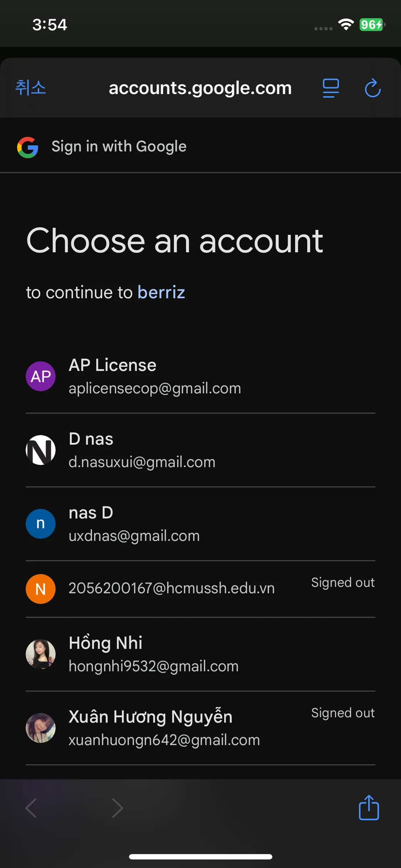Tap the share icon in bottom toolbar
The width and height of the screenshot is (401, 868).
coord(369,807)
